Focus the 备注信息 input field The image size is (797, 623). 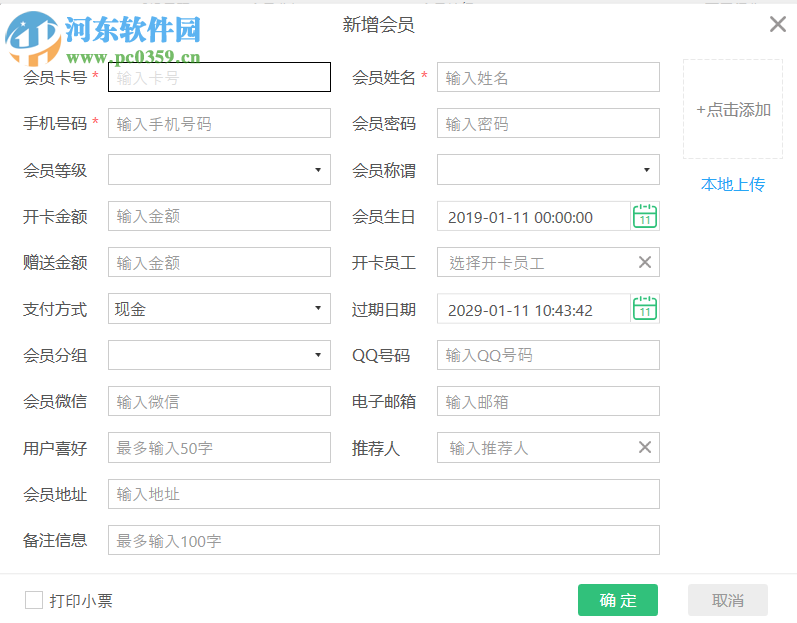(384, 540)
